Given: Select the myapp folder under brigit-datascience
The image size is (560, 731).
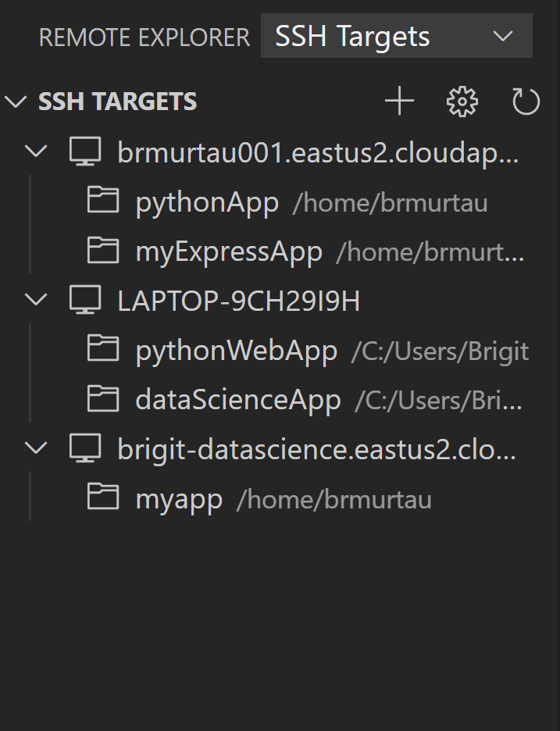Looking at the screenshot, I should coord(179,497).
